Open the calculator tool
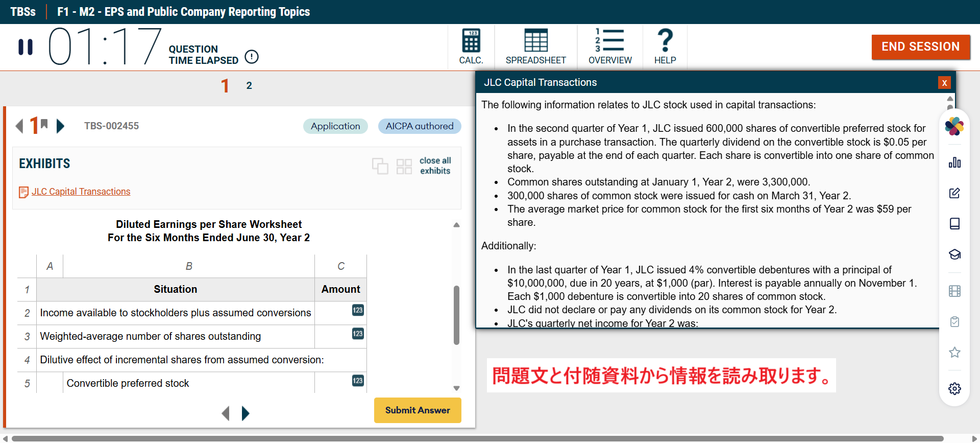 click(x=471, y=47)
